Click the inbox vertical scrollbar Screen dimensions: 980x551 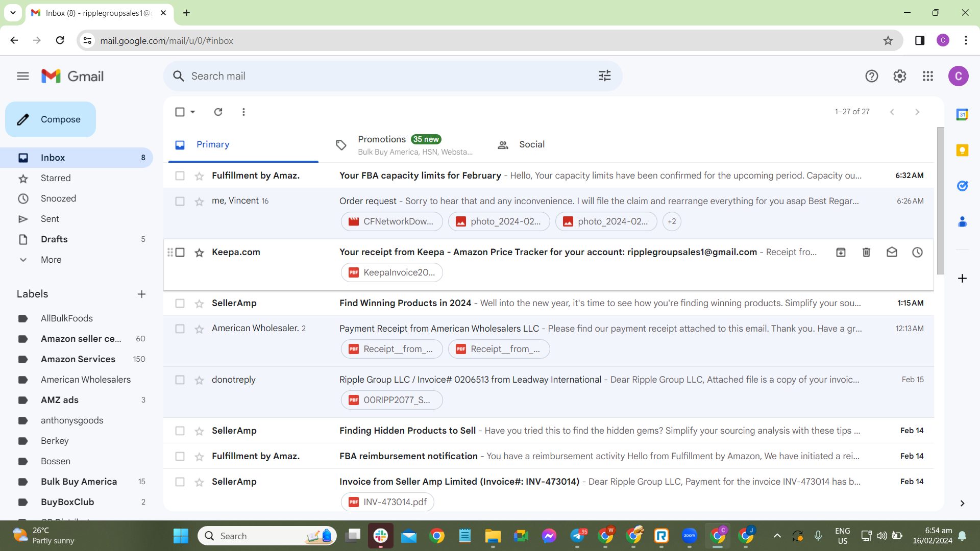(940, 201)
